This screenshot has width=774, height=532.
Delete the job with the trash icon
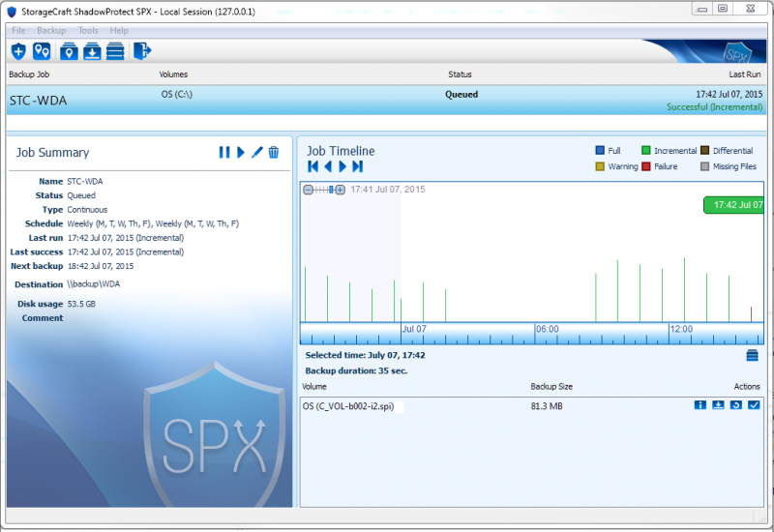(x=274, y=153)
